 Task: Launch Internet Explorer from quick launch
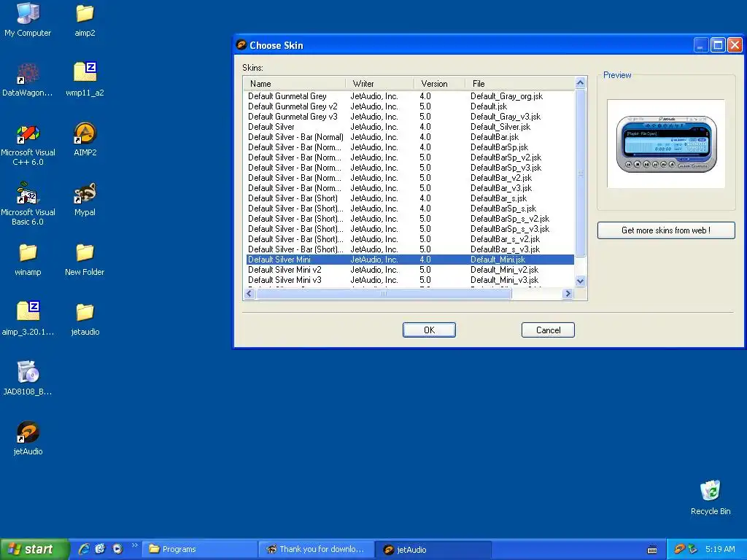coord(84,549)
